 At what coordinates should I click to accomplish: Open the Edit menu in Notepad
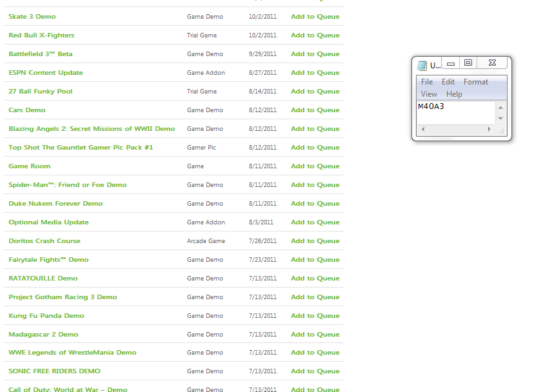448,82
